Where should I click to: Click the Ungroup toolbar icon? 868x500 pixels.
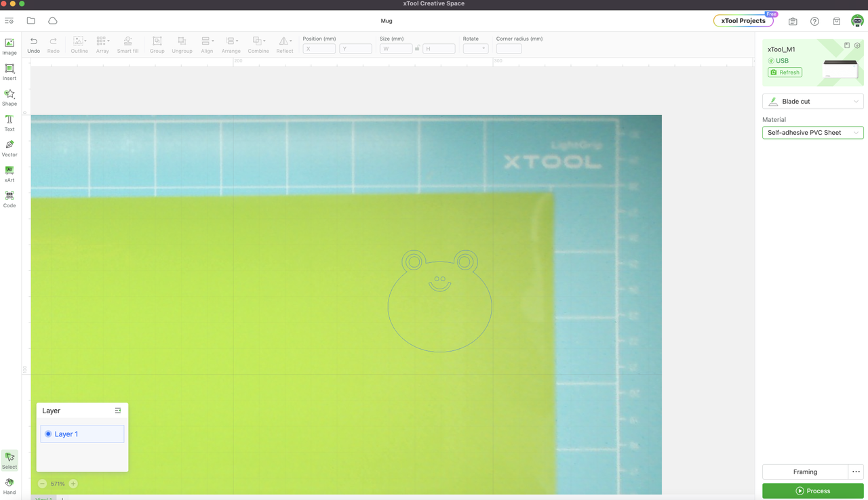pos(182,45)
